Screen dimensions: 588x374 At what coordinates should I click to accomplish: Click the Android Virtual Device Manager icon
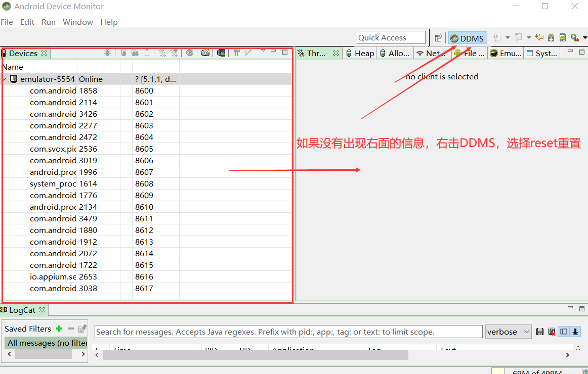[563, 37]
